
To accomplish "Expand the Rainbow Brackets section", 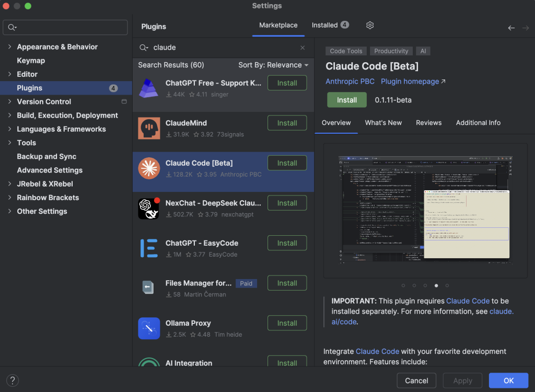I will 9,197.
